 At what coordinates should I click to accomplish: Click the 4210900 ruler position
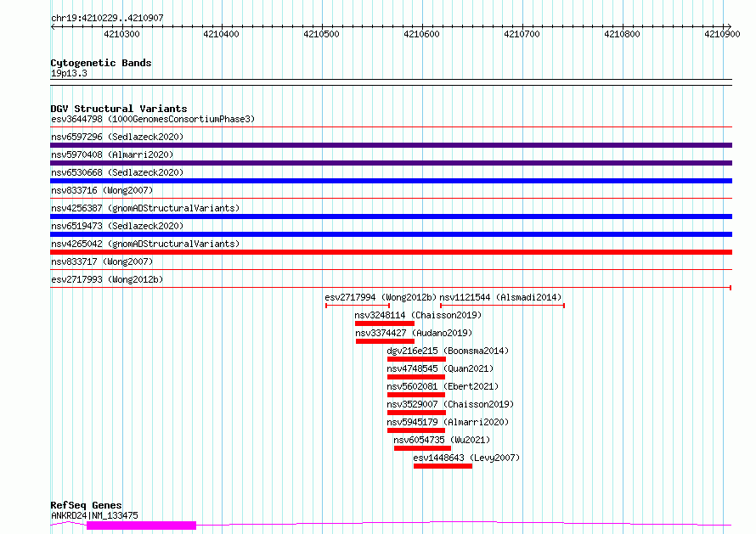click(722, 34)
